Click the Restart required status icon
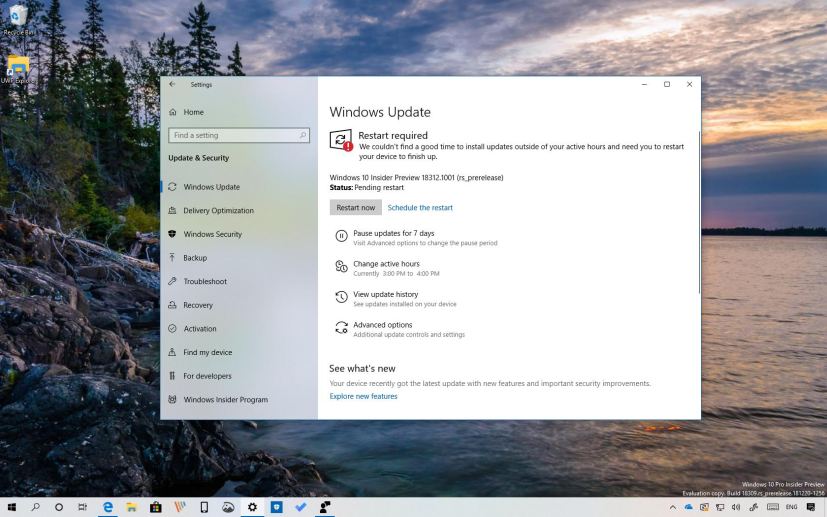Image resolution: width=827 pixels, height=517 pixels. (x=341, y=140)
